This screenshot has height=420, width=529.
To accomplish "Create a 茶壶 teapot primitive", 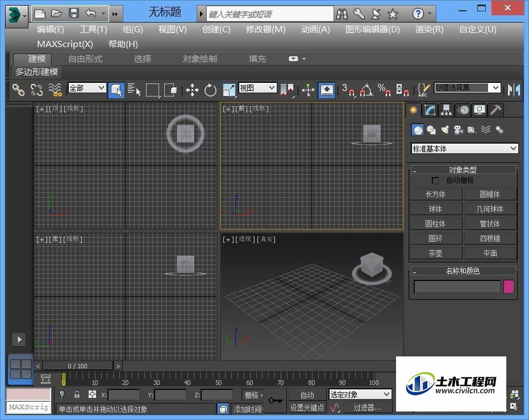I will (x=436, y=253).
